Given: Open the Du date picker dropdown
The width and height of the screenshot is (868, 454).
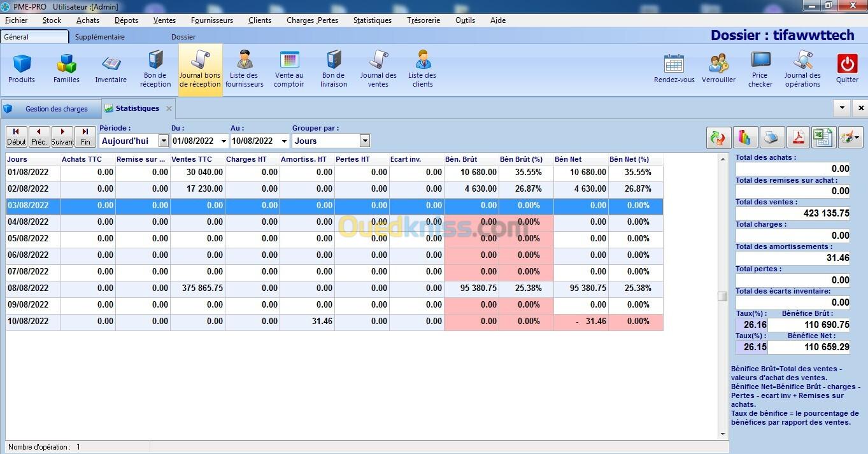Looking at the screenshot, I should (x=224, y=141).
